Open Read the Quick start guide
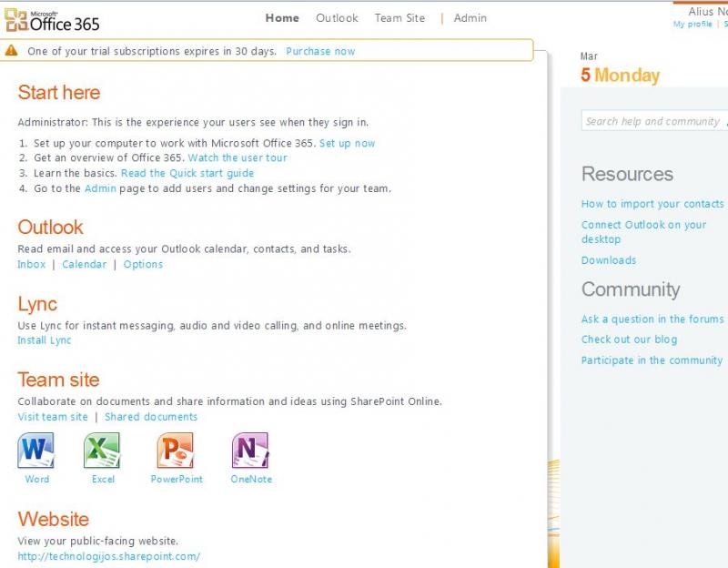 click(x=187, y=173)
